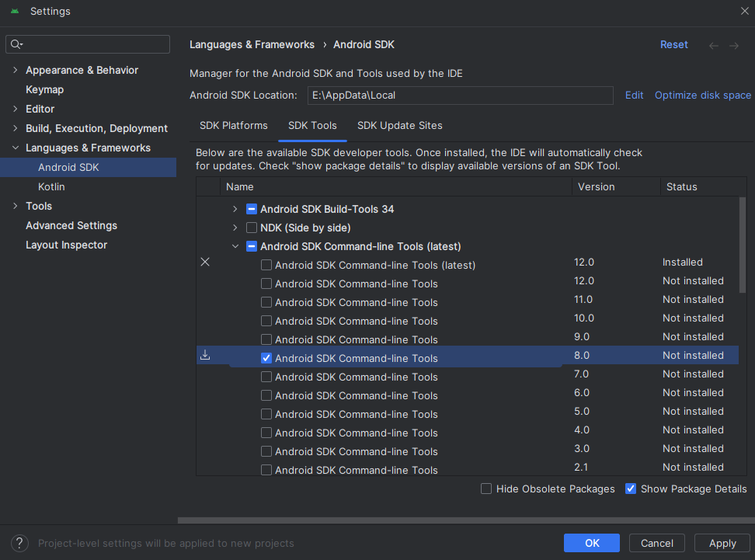
Task: Click Optimize disk space link
Action: (702, 96)
